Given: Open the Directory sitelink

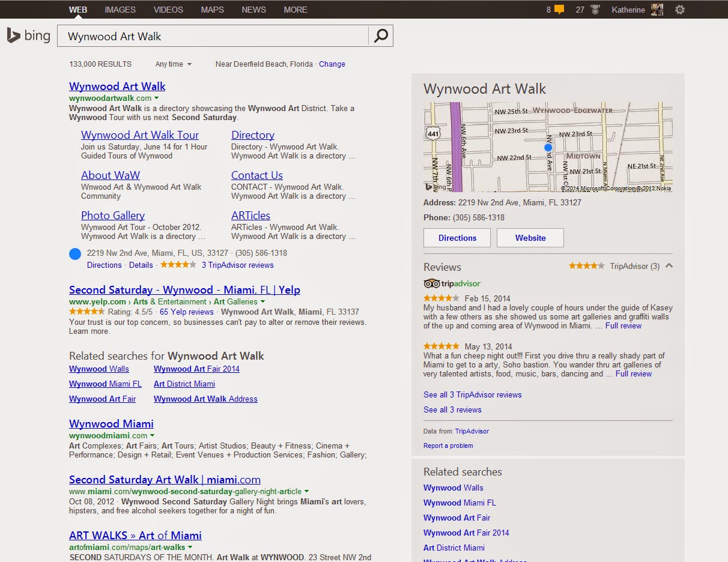Looking at the screenshot, I should 253,135.
